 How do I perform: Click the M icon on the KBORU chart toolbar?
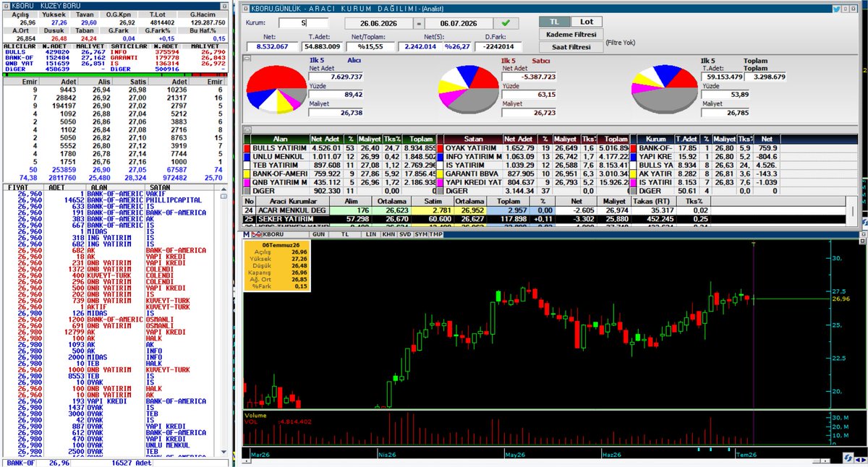click(x=246, y=234)
